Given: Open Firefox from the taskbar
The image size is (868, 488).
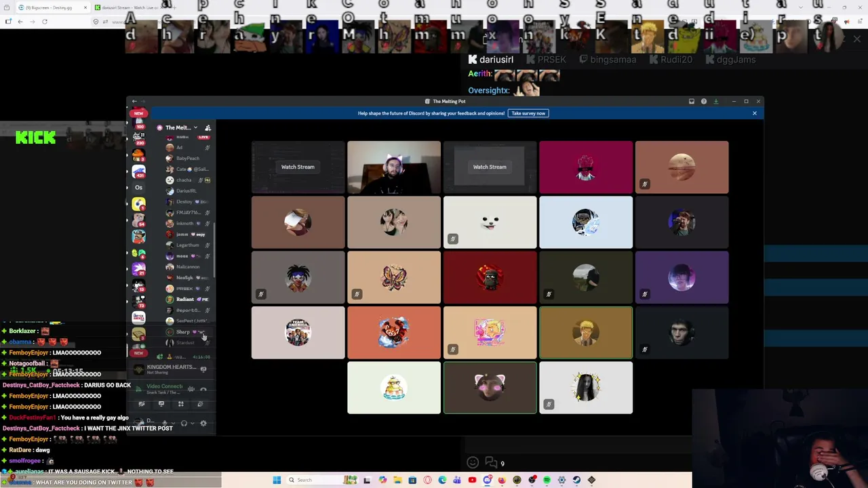Looking at the screenshot, I should 502,480.
